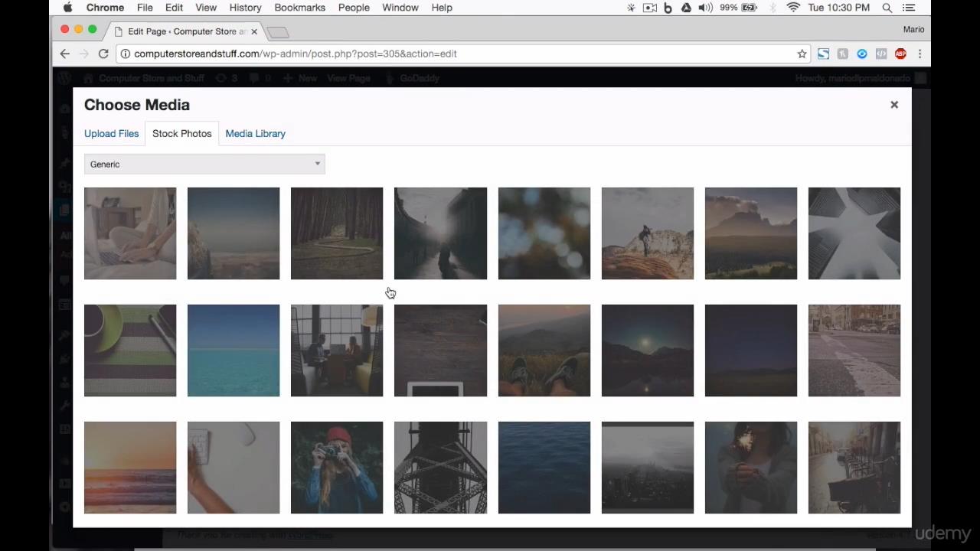
Task: View site information icon in address bar
Action: (126, 54)
